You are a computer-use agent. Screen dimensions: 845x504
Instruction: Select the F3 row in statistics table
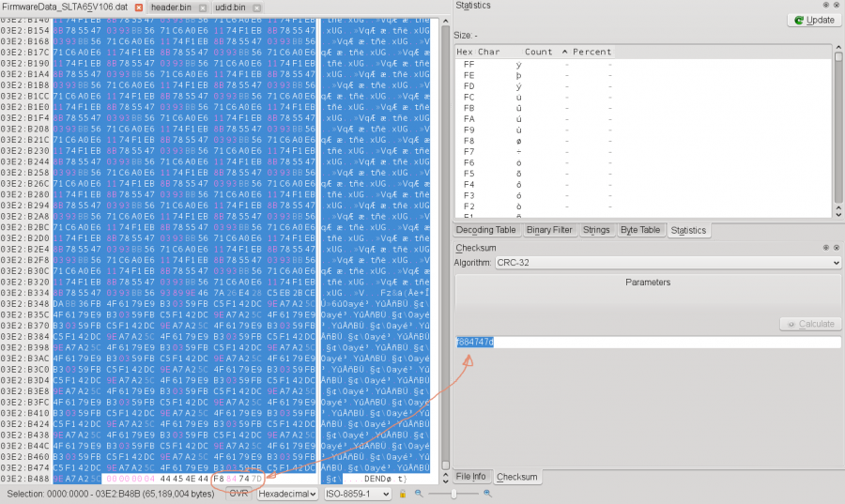[x=643, y=195]
